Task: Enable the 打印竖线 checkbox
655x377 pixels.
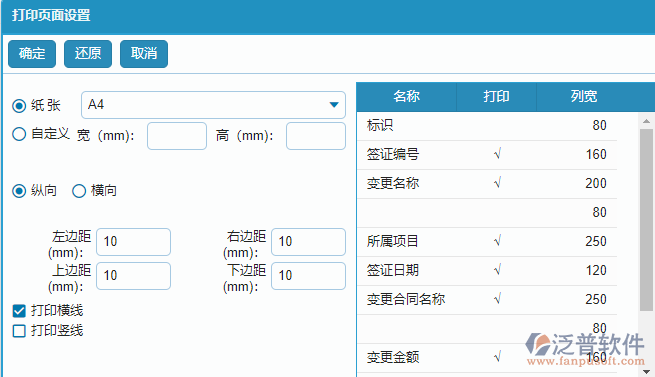Action: click(19, 331)
